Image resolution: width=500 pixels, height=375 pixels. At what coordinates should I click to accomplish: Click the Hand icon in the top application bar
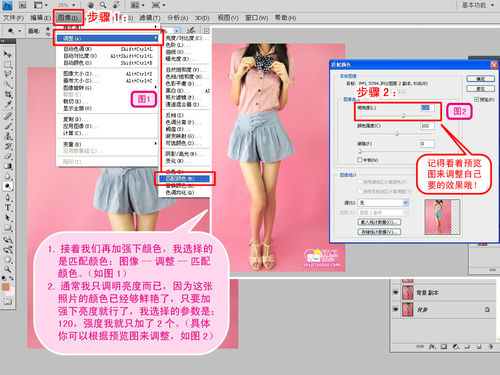click(x=90, y=5)
